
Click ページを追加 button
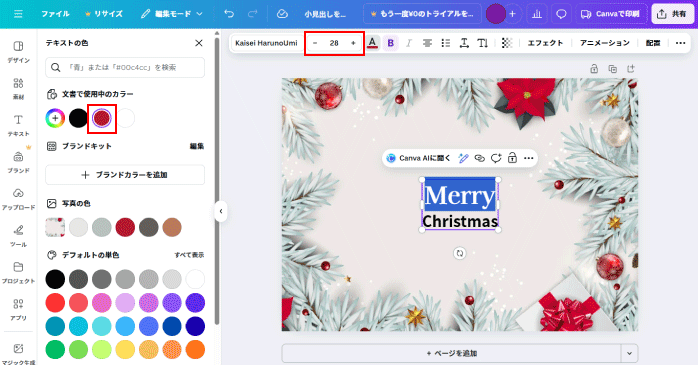451,353
